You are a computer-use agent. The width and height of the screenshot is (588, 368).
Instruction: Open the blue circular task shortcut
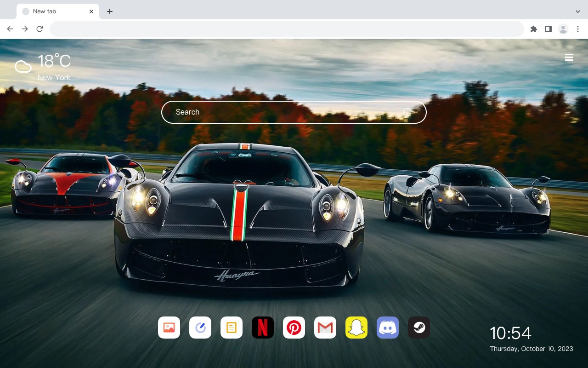click(x=200, y=328)
